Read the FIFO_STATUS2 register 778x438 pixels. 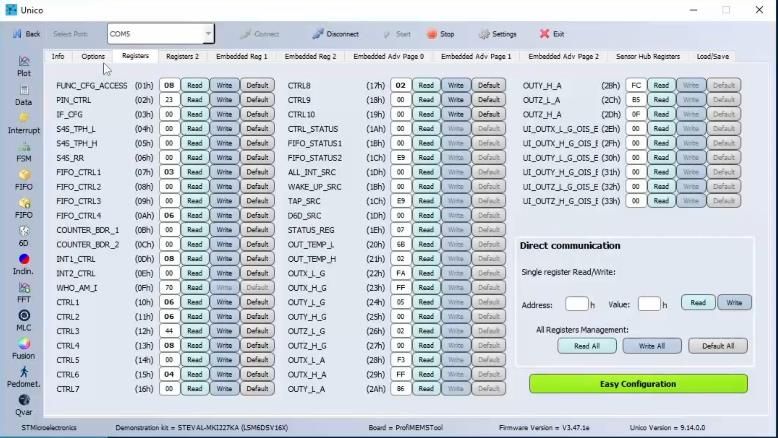(426, 157)
